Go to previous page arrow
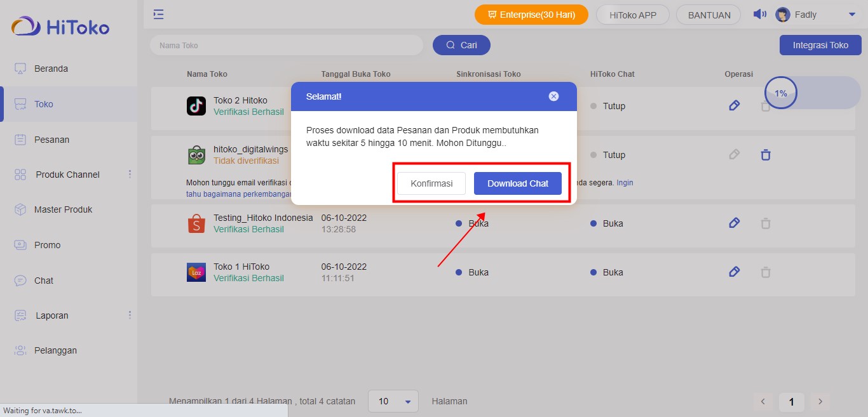The image size is (868, 417). (763, 401)
